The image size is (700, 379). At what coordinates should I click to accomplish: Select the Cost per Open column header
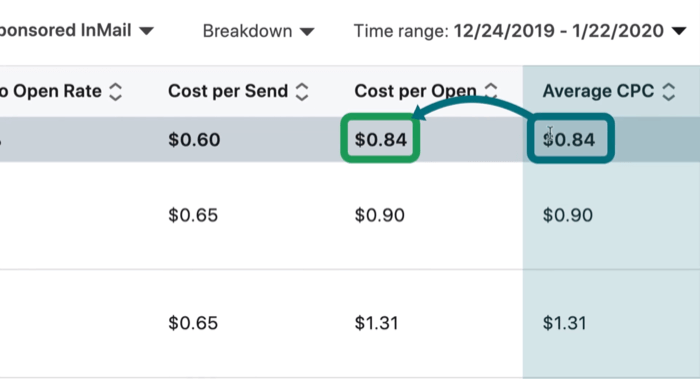click(x=415, y=91)
